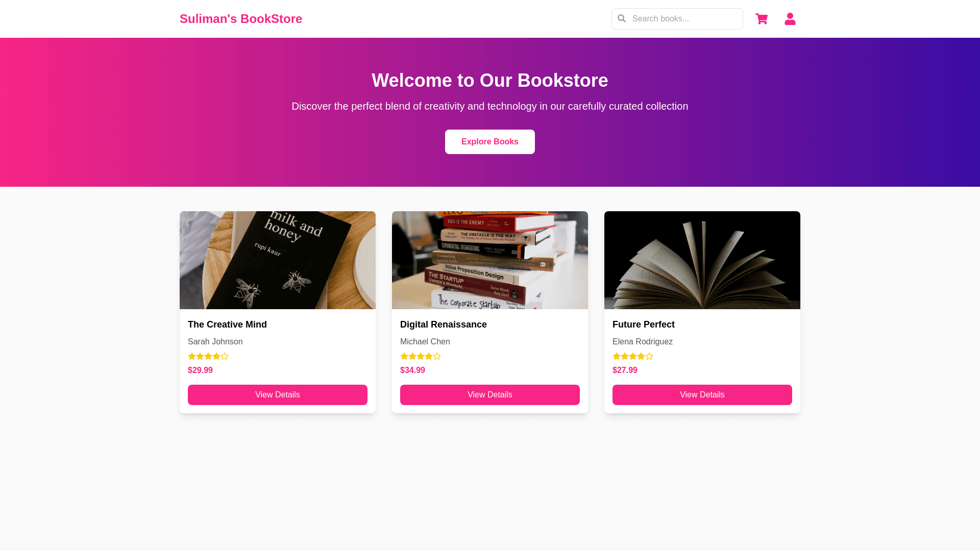This screenshot has height=551, width=980.
Task: Click the $34.99 price label
Action: point(412,370)
